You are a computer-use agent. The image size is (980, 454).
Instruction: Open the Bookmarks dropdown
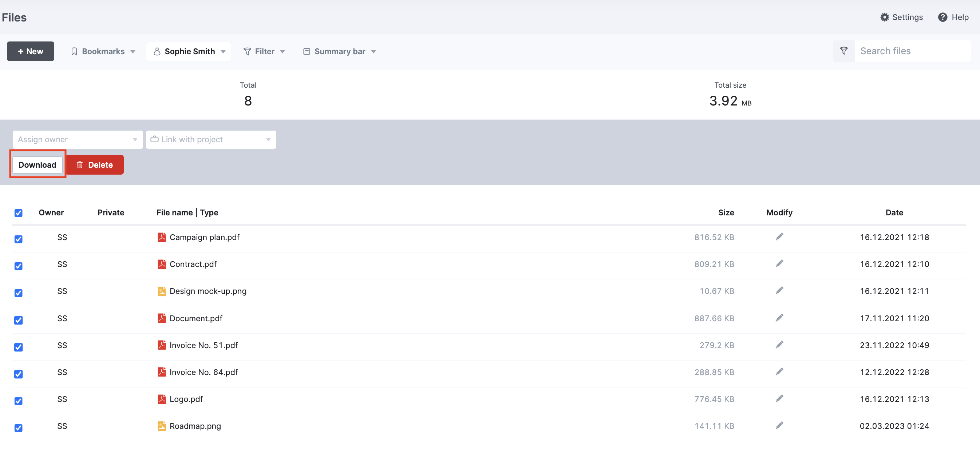pyautogui.click(x=103, y=51)
